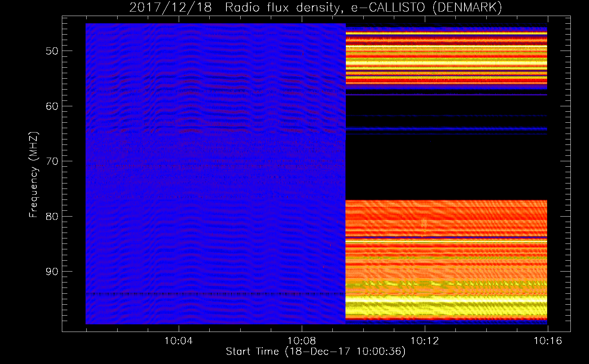Click the '10:16' time tick label
This screenshot has width=589, height=364.
tap(548, 341)
